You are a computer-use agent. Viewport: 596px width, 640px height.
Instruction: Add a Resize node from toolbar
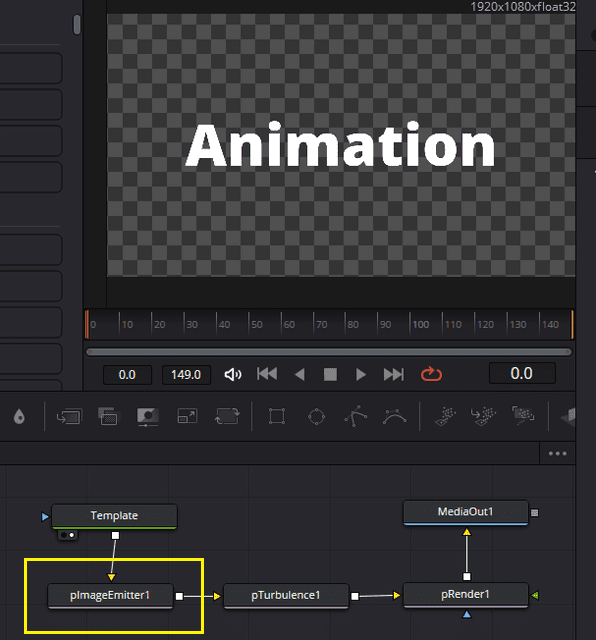187,416
